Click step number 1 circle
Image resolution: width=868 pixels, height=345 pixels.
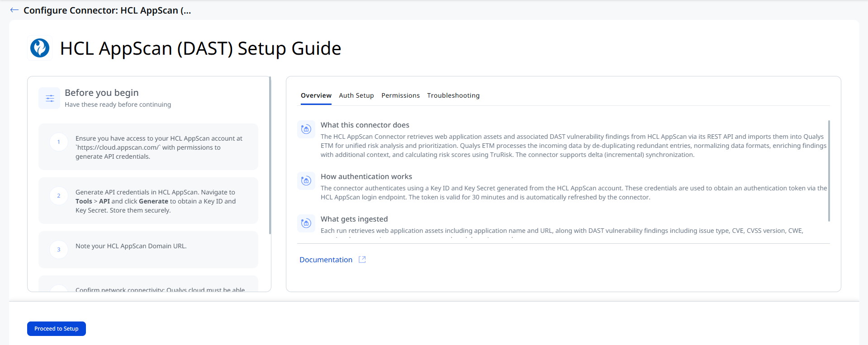(x=59, y=142)
